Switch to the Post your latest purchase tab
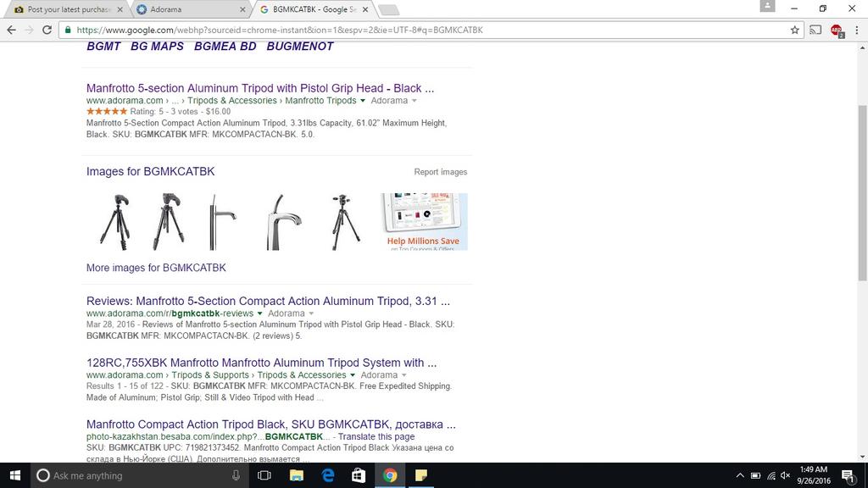Image resolution: width=868 pixels, height=488 pixels. click(x=66, y=9)
